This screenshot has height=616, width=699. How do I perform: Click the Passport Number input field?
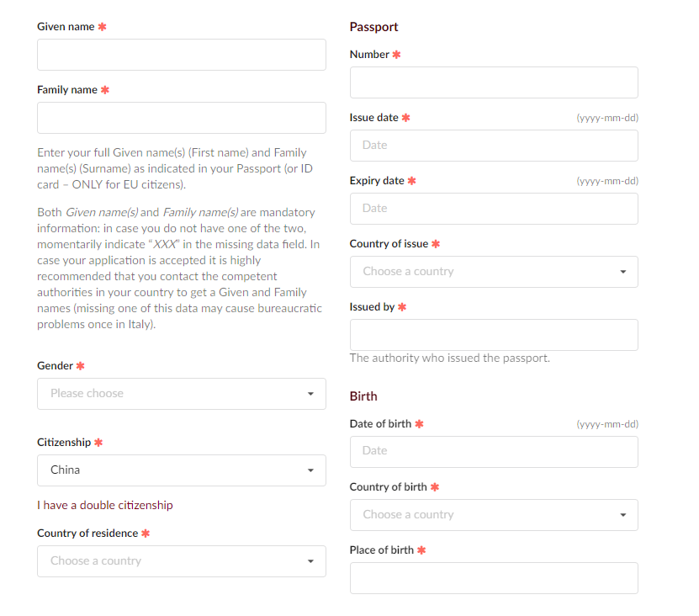coord(494,82)
